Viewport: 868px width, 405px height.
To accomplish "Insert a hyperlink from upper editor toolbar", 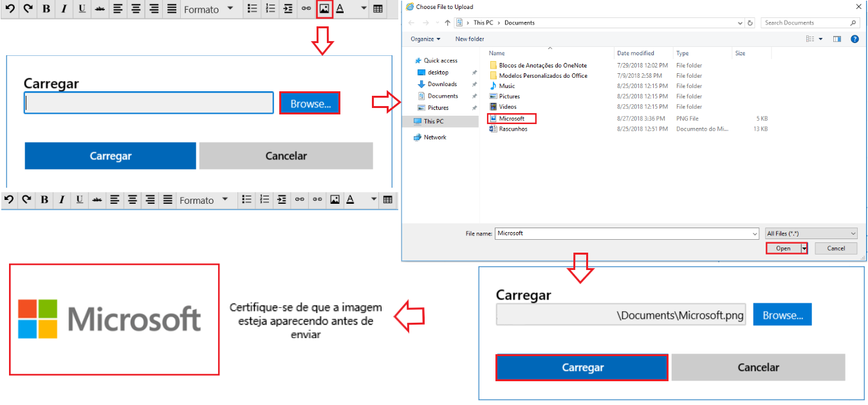I will 306,9.
